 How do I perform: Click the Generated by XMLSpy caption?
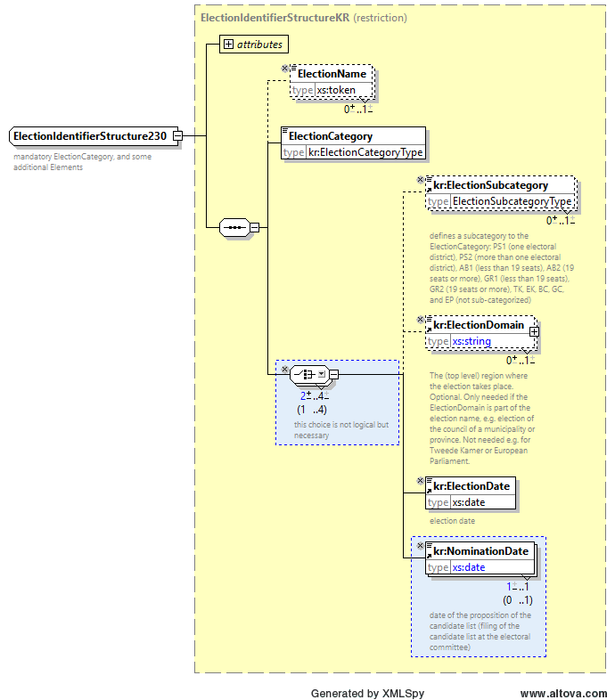point(367,693)
